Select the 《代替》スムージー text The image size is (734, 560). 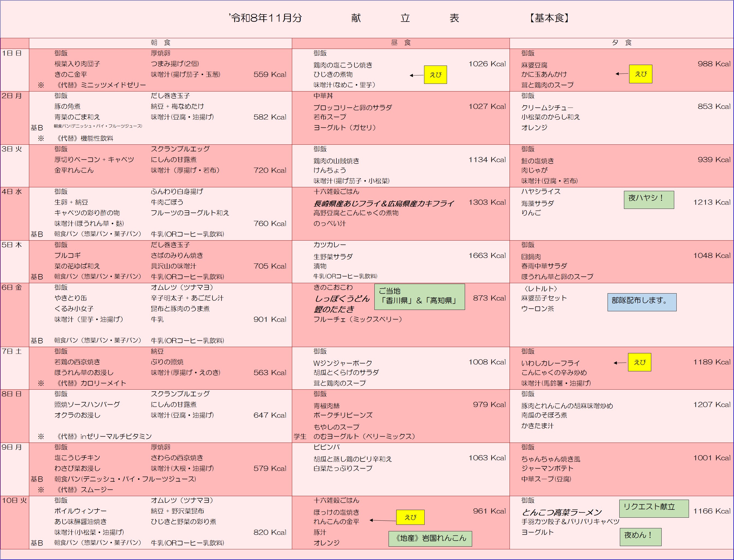pos(84,490)
